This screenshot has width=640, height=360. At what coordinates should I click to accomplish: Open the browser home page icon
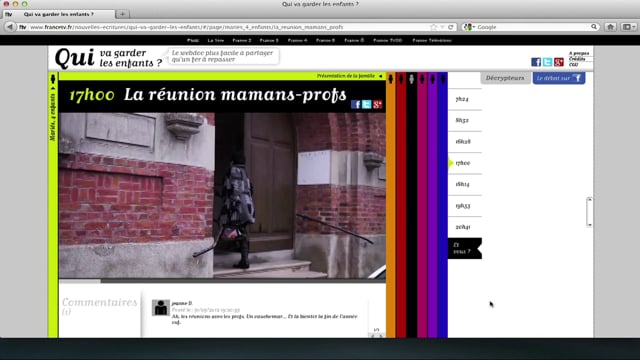(610, 27)
